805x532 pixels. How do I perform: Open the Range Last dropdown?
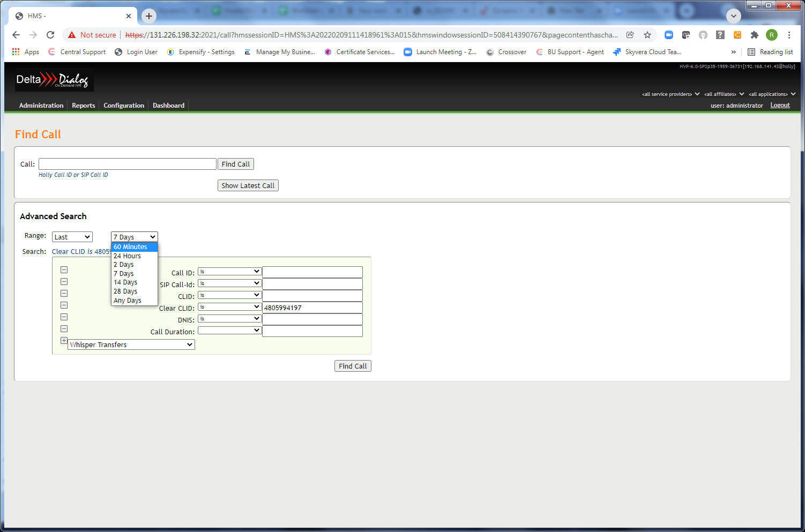72,237
